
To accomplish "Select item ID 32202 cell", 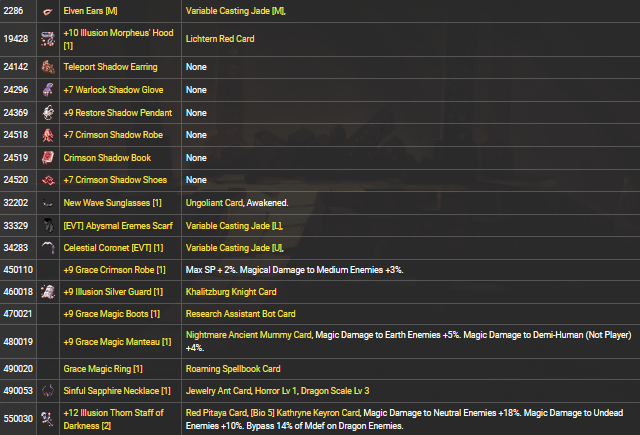I will pyautogui.click(x=18, y=203).
